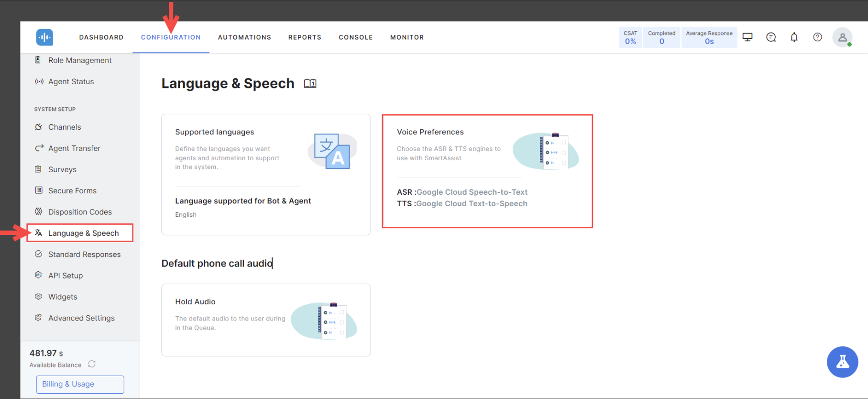Switch to the Monitor tab
Viewport: 868px width, 399px height.
click(x=407, y=37)
